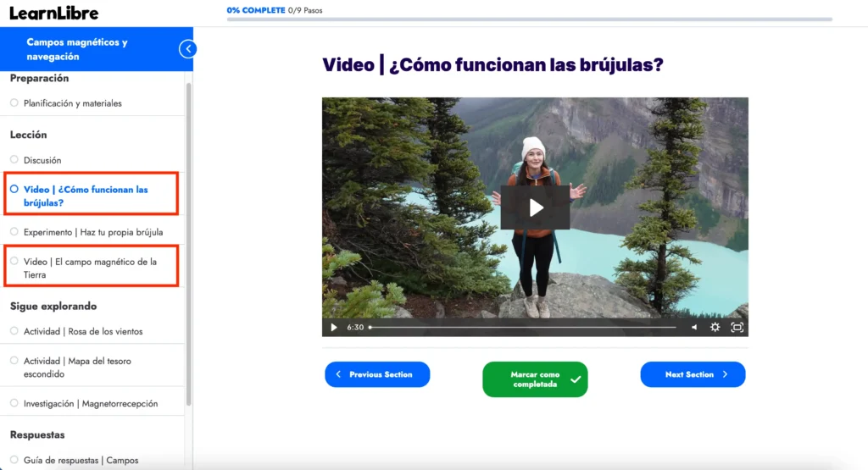Toggle completion circle beside Discusión

click(14, 160)
